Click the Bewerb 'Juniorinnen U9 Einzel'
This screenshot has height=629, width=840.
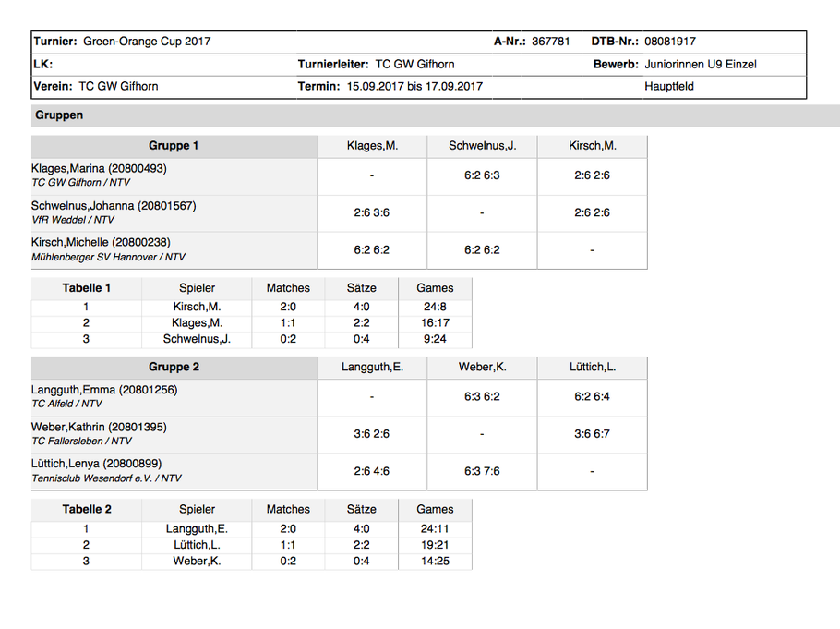coord(701,65)
